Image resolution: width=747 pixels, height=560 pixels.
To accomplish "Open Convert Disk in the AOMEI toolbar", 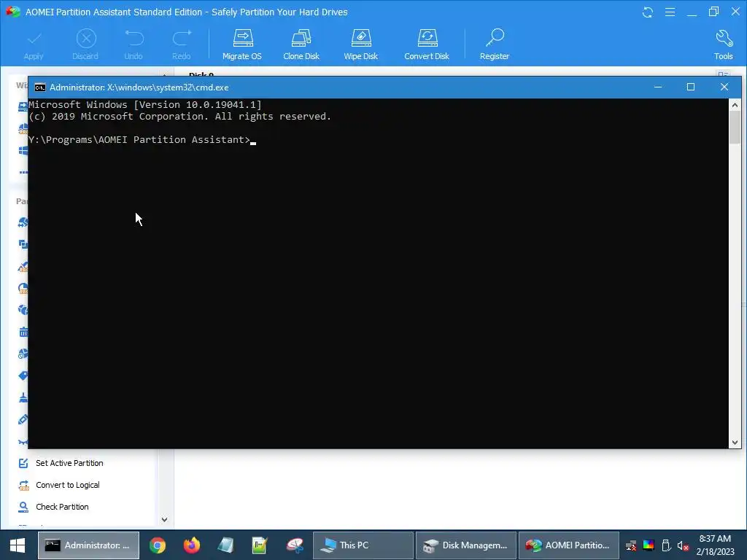I will click(427, 44).
